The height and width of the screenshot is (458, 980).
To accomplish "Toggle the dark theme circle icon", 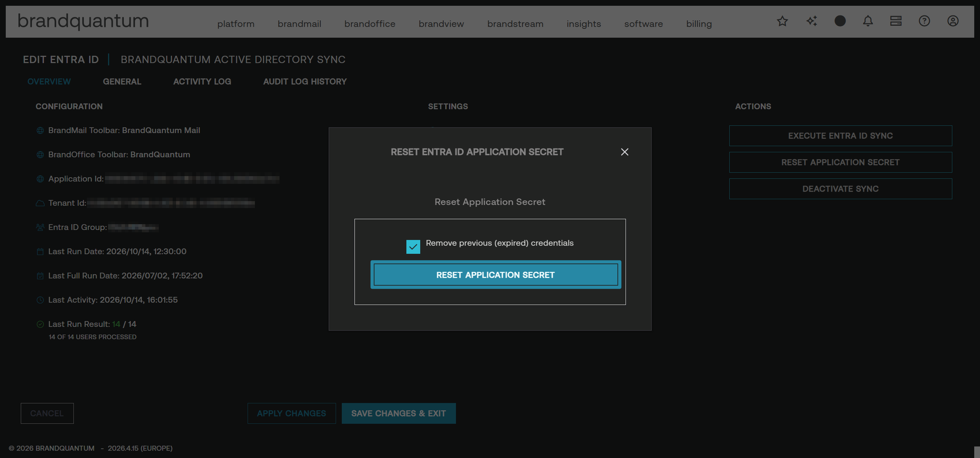I will (840, 21).
